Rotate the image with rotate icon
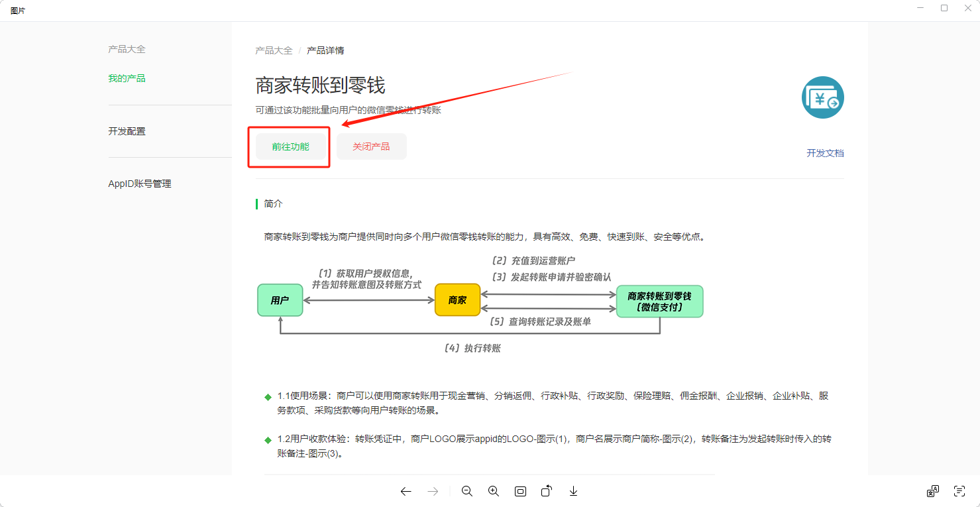Screen dimensions: 980x507 (x=547, y=491)
